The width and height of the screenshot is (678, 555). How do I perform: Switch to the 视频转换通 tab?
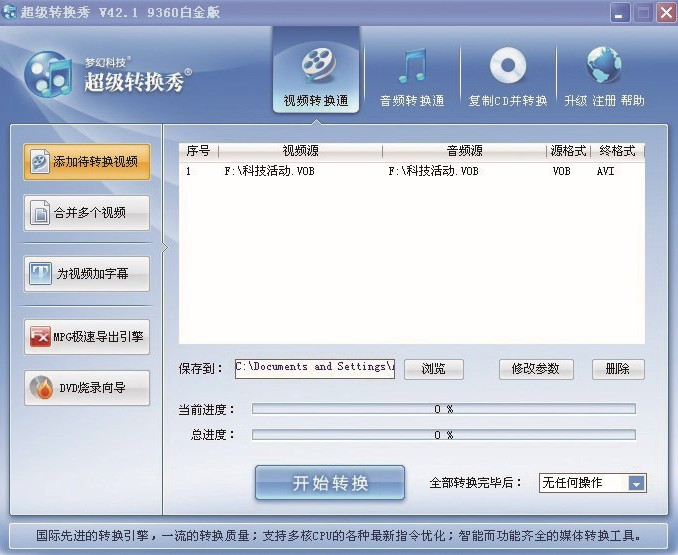point(316,70)
